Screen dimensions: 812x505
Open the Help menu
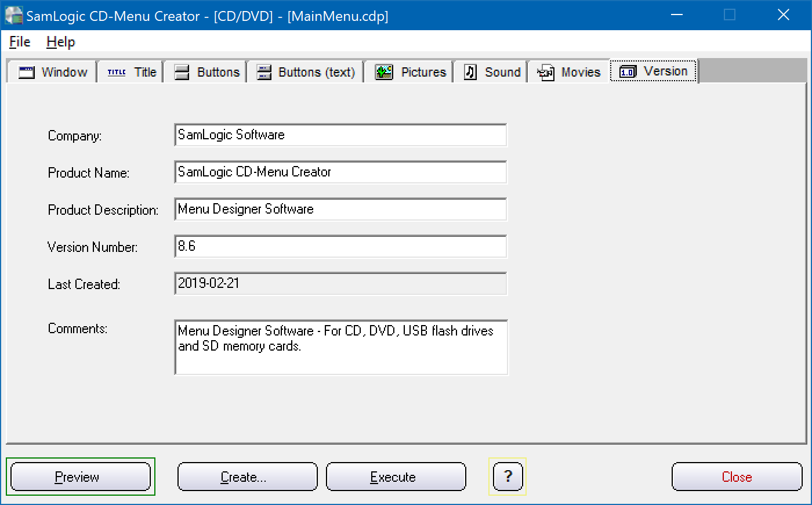click(x=61, y=42)
